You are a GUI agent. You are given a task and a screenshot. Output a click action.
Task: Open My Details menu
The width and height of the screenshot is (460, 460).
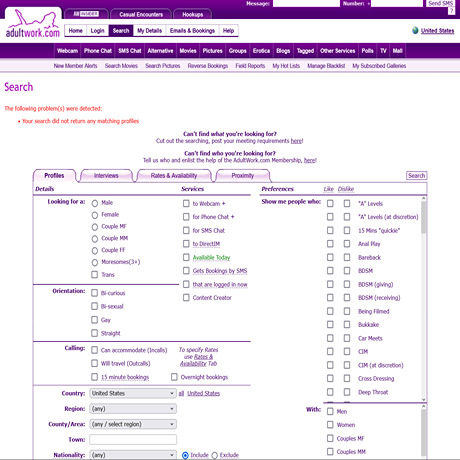tap(149, 31)
